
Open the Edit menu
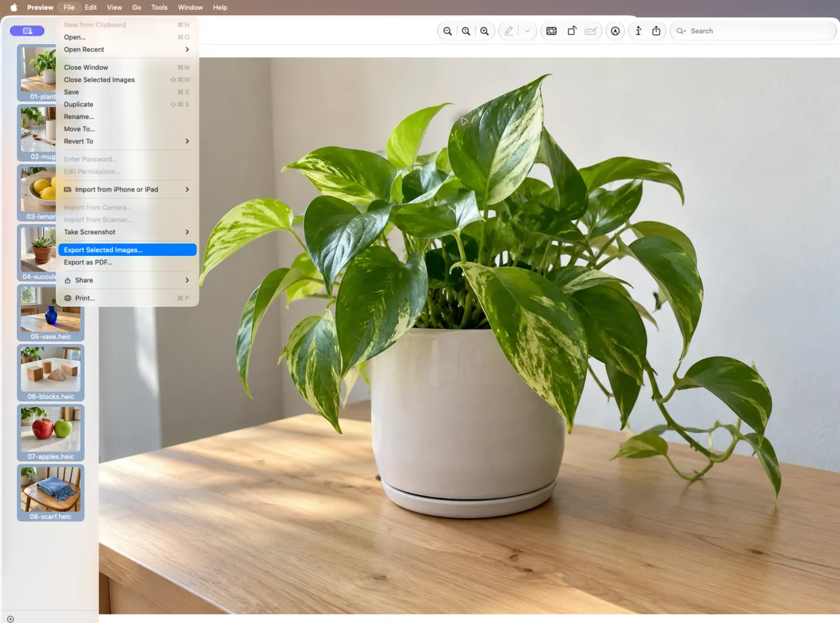pyautogui.click(x=91, y=7)
